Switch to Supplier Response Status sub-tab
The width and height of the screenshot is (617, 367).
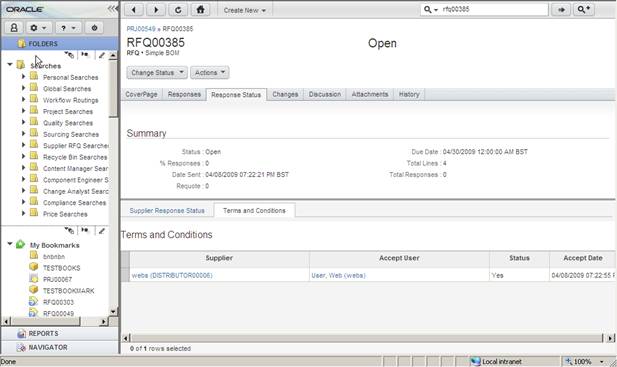pyautogui.click(x=167, y=211)
